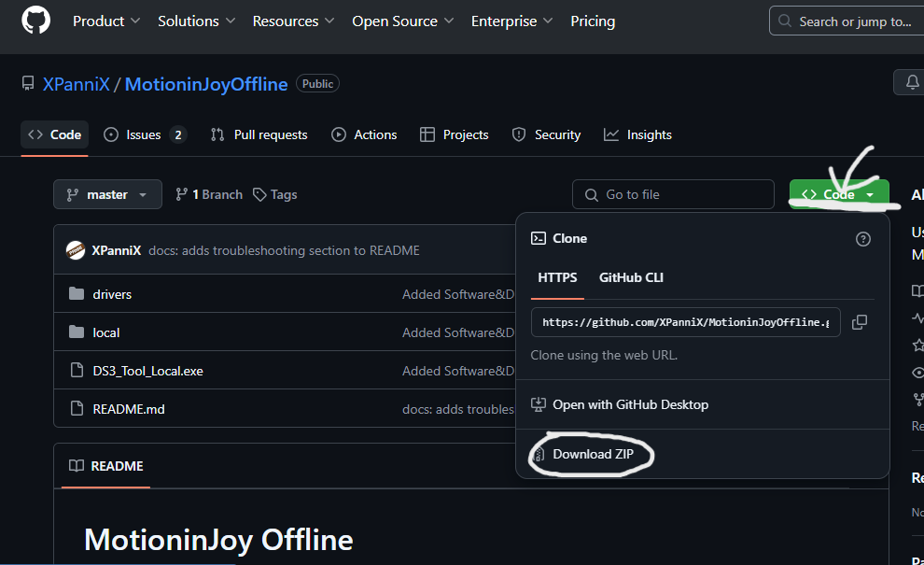The image size is (924, 565).
Task: Switch to the Code tab
Action: click(54, 134)
